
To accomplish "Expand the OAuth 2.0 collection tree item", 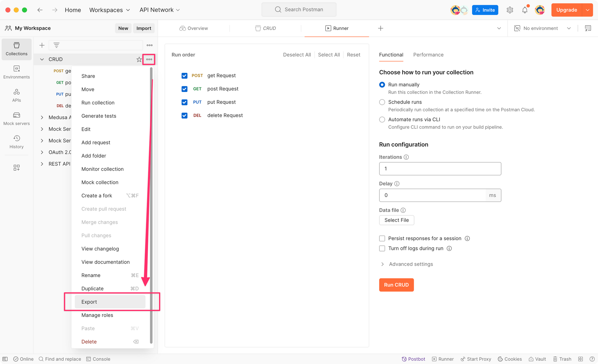I will [42, 152].
